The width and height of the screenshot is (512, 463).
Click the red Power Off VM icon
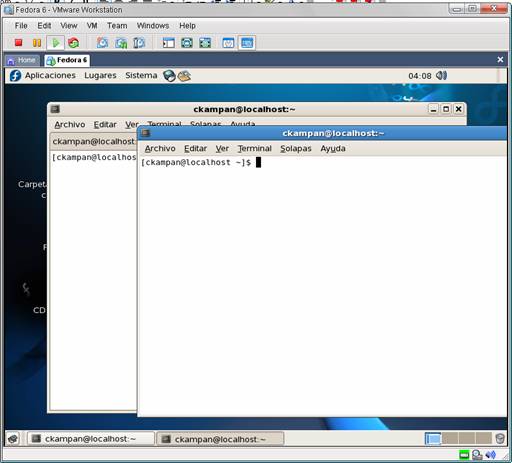point(18,43)
